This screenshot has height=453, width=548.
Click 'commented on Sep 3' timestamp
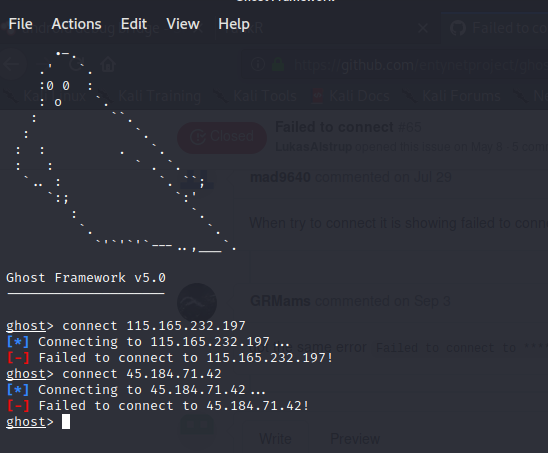tap(383, 301)
